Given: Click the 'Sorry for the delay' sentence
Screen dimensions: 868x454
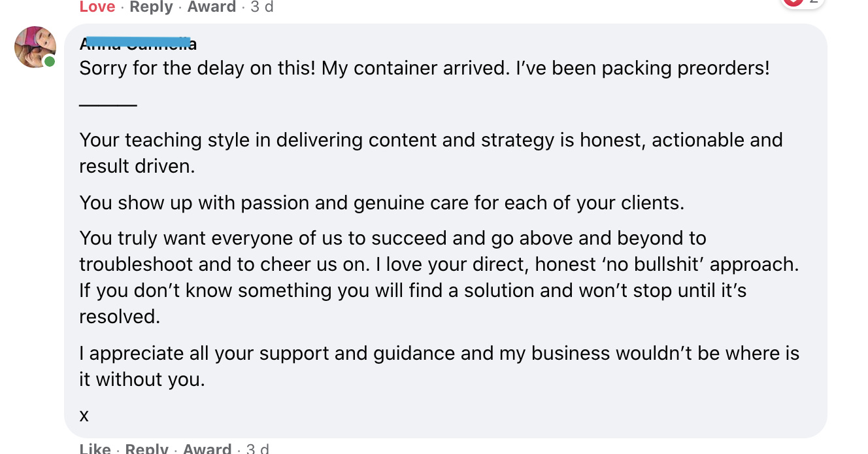Looking at the screenshot, I should click(424, 68).
